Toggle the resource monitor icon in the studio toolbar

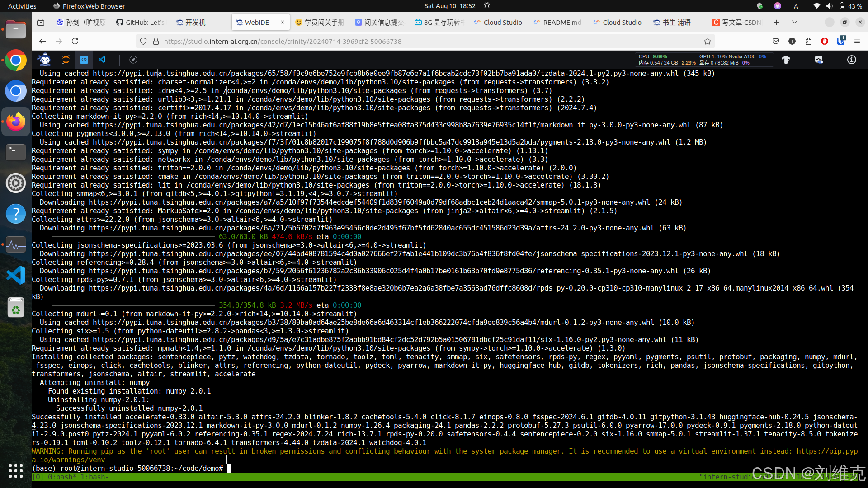pos(819,60)
